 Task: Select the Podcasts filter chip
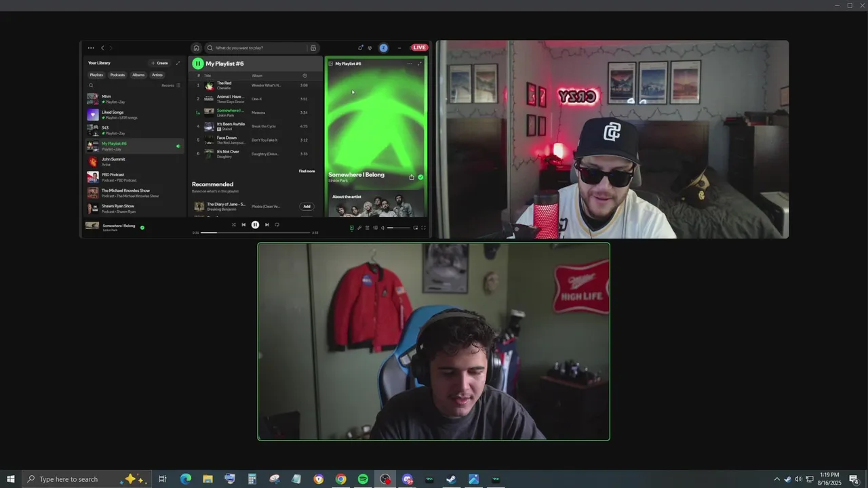click(x=117, y=75)
